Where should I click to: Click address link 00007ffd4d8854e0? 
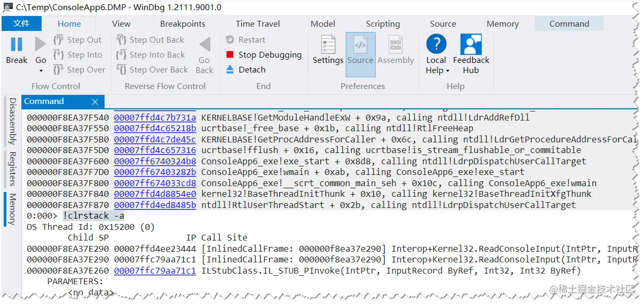155,194
